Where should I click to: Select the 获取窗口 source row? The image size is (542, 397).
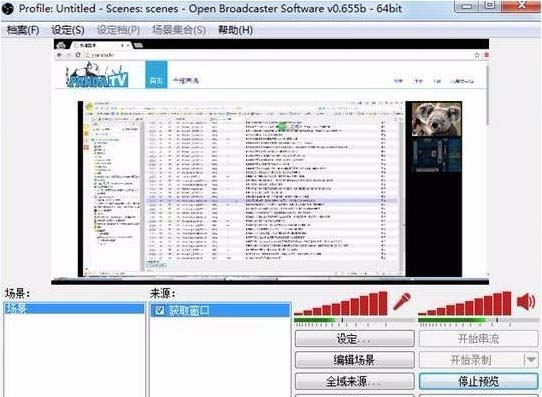click(221, 310)
